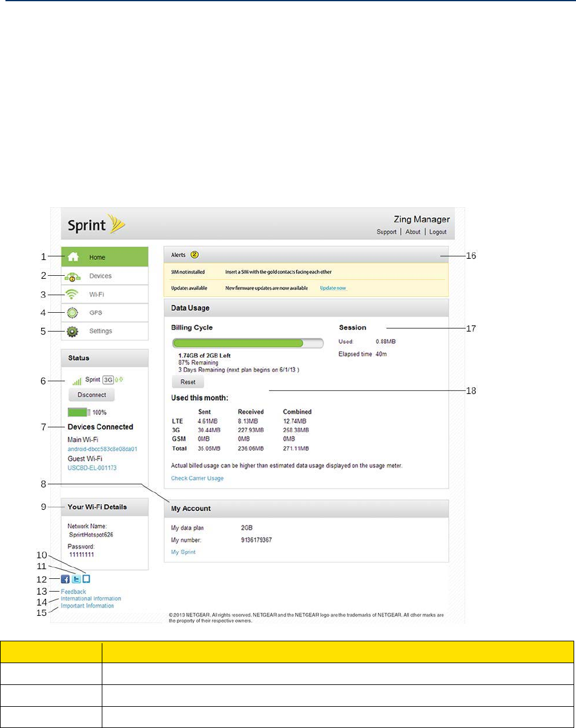
Task: Click the Status panel header
Action: [x=104, y=358]
